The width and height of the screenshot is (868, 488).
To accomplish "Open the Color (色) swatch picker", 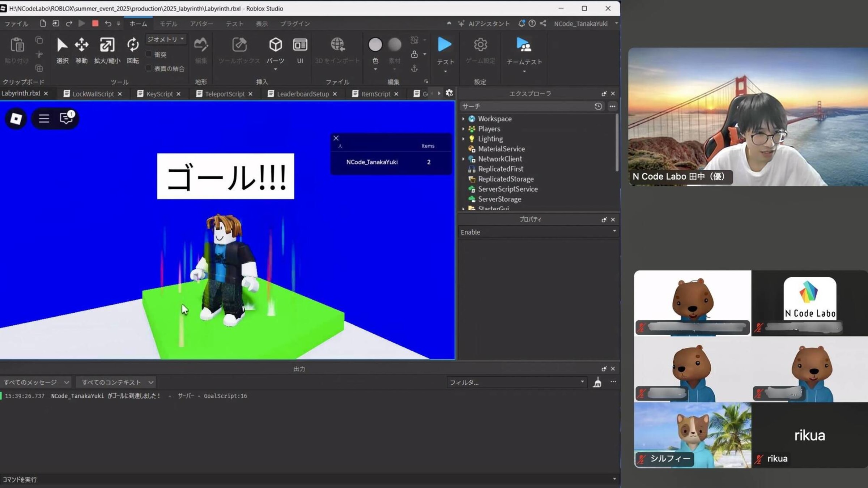I will pyautogui.click(x=375, y=45).
